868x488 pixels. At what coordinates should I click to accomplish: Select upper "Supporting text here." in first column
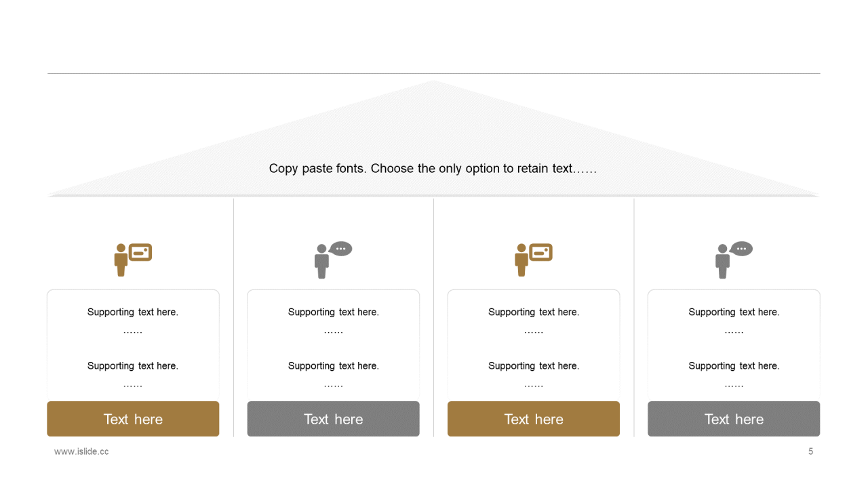pos(133,312)
